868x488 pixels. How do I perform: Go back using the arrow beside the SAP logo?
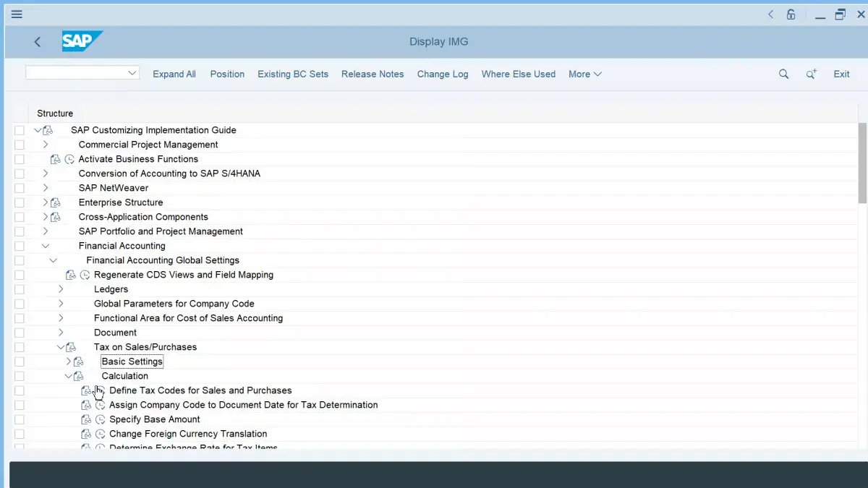tap(38, 42)
